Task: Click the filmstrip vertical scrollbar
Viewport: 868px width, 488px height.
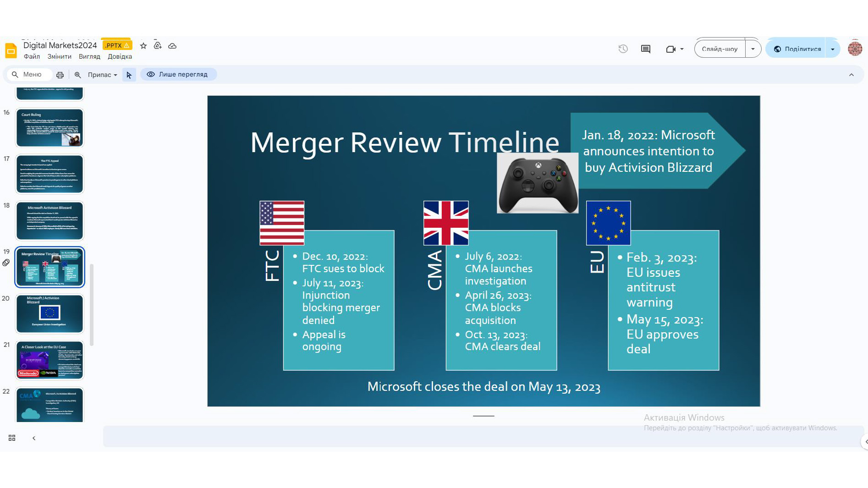Action: [x=92, y=305]
